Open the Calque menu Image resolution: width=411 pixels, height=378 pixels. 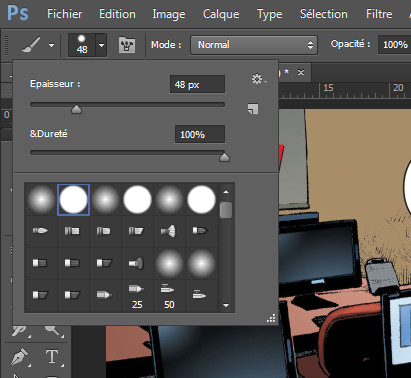click(x=221, y=14)
